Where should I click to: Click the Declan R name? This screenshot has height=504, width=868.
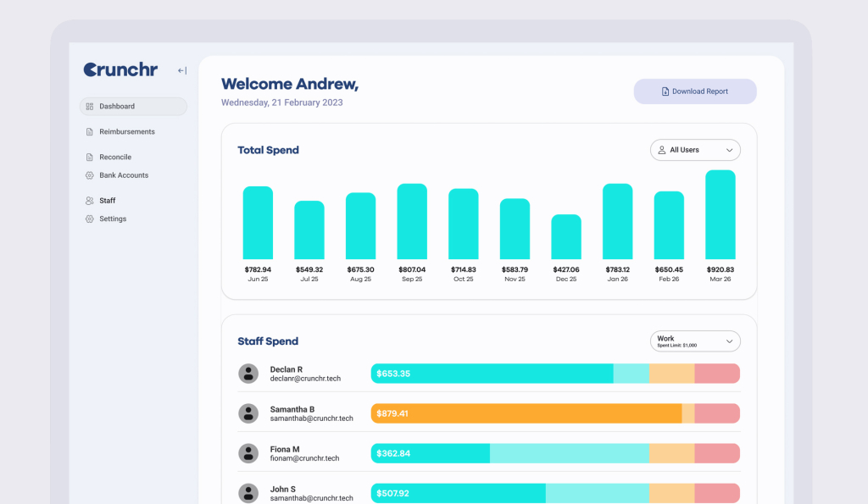287,369
